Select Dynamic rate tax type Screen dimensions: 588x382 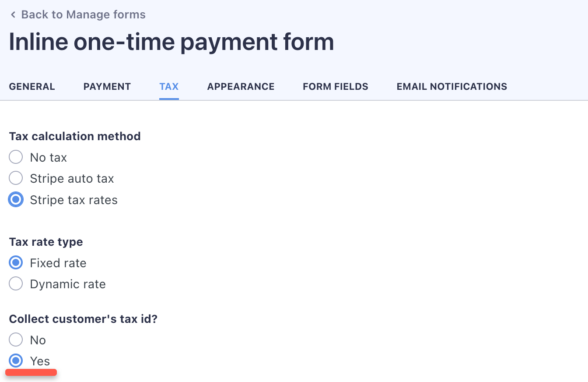click(16, 283)
